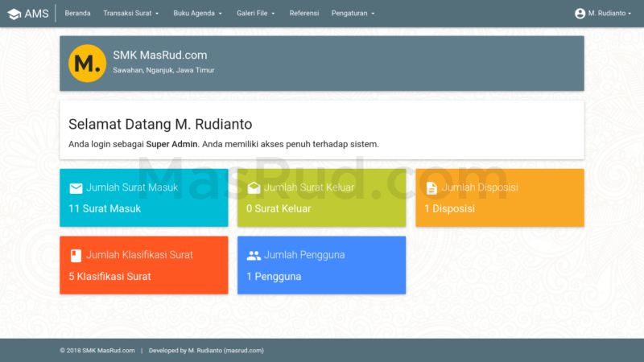Click the open mail icon in Surat Keluar
Viewport: 644px width, 362px height.
tap(254, 188)
